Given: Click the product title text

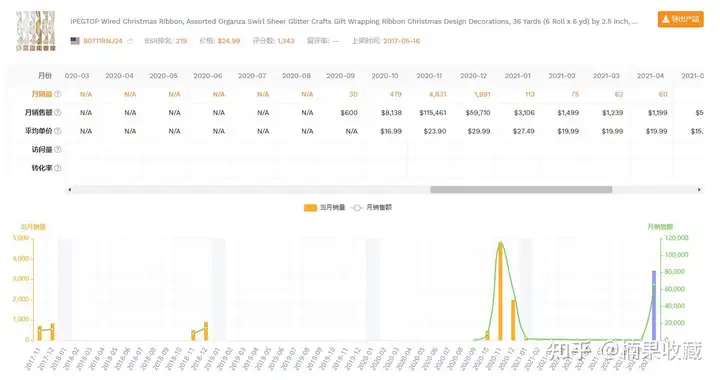Looking at the screenshot, I should point(354,22).
